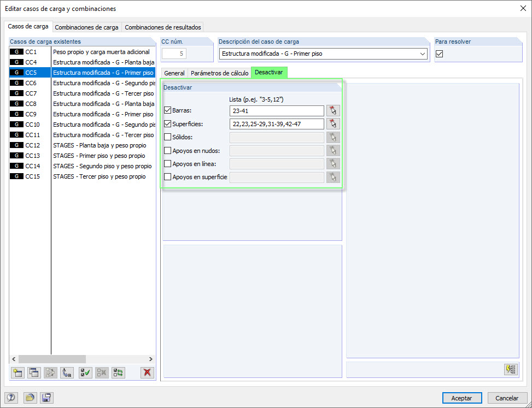Image resolution: width=532 pixels, height=408 pixels.
Task: Click the Barras list field with 23-41
Action: [x=277, y=111]
